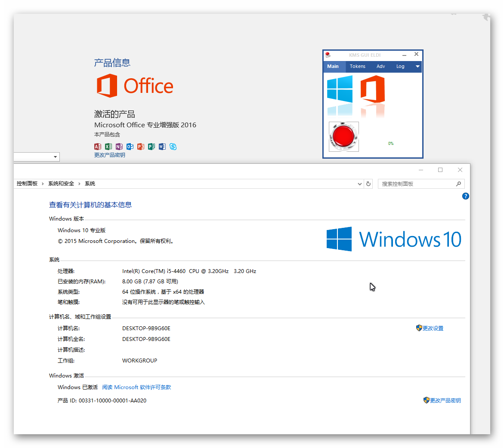
Task: Click 更改产品密钥 link under Office products
Action: 110,155
